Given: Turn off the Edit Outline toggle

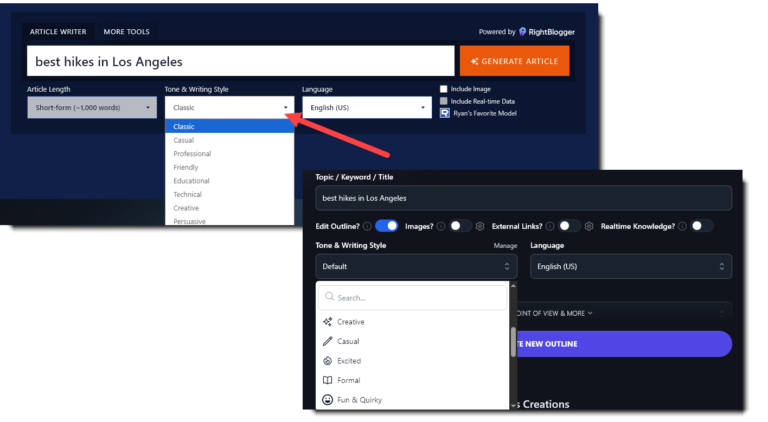Looking at the screenshot, I should 386,226.
